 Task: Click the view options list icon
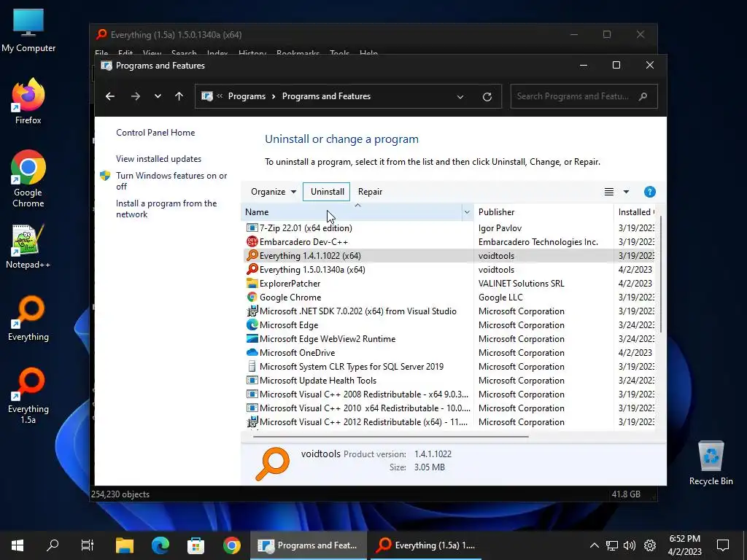pos(609,192)
